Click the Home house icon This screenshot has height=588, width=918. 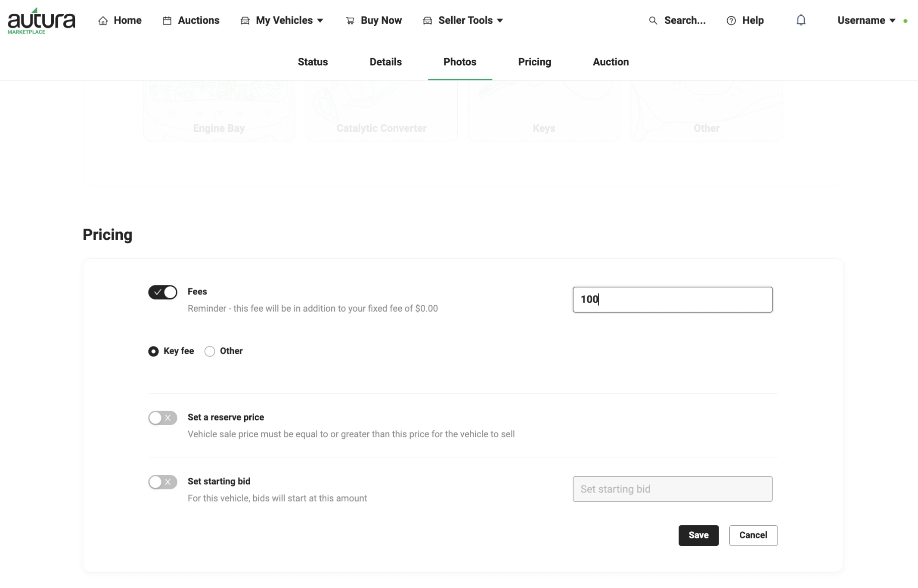pos(103,21)
